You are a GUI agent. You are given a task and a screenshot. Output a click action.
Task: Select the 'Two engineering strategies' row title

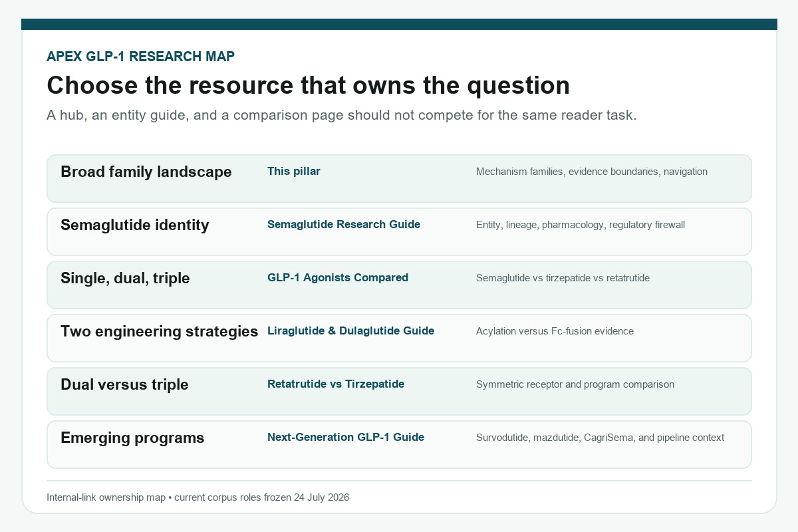pos(160,332)
